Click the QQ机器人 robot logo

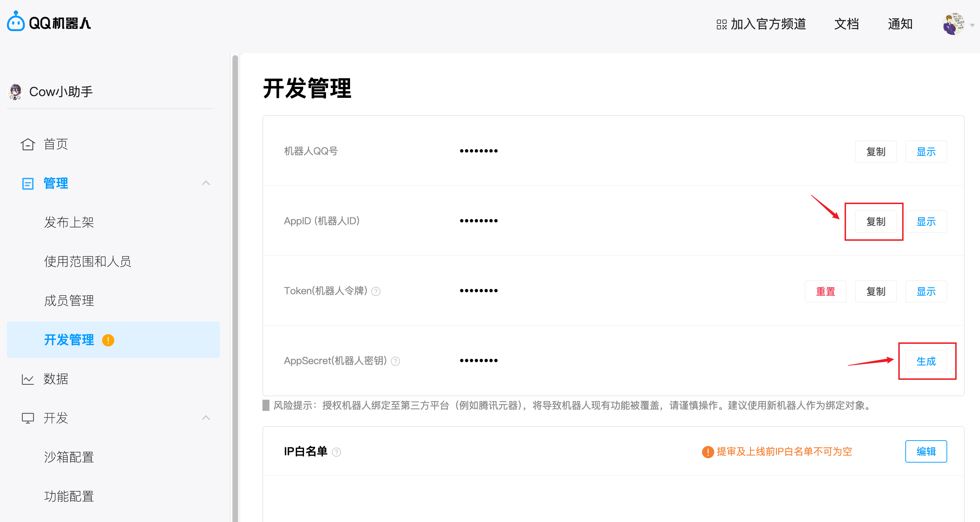(16, 22)
